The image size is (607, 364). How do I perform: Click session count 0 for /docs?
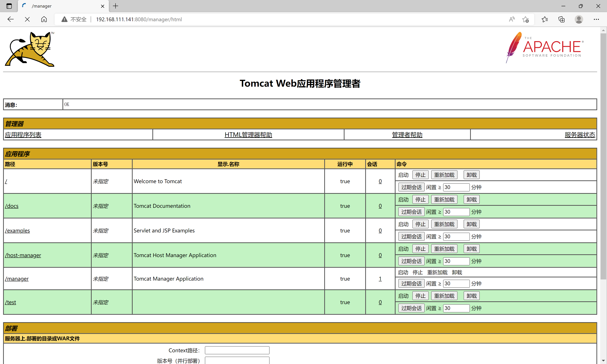pyautogui.click(x=380, y=206)
